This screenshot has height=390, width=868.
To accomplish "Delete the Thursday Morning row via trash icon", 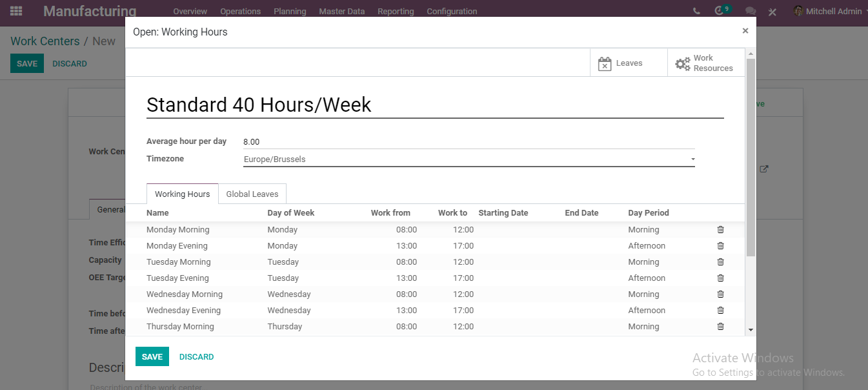I will pos(721,327).
